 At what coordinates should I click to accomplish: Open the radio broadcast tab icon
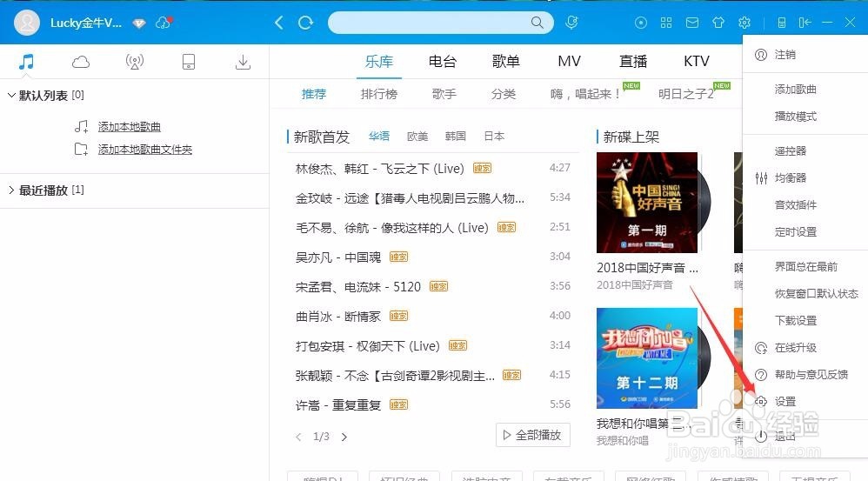(135, 62)
